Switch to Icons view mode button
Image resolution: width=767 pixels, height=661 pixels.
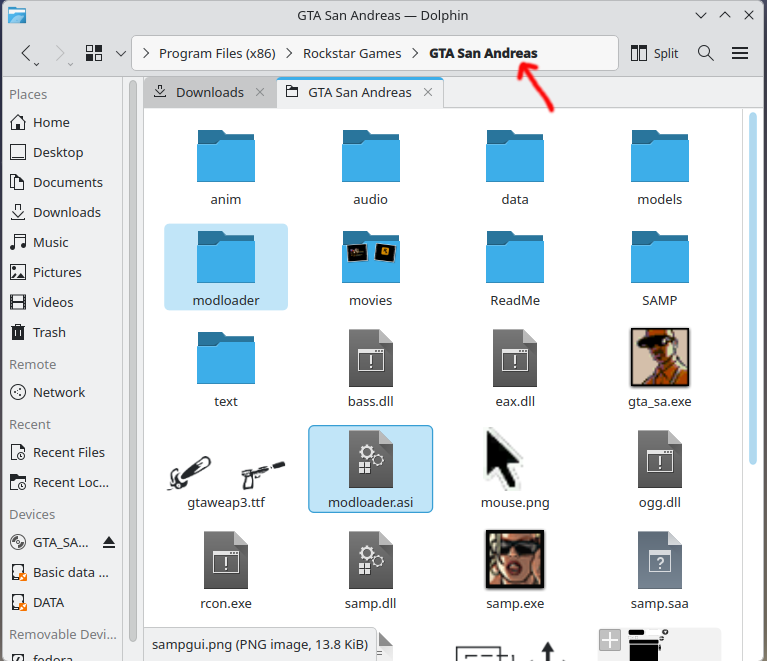(x=94, y=53)
